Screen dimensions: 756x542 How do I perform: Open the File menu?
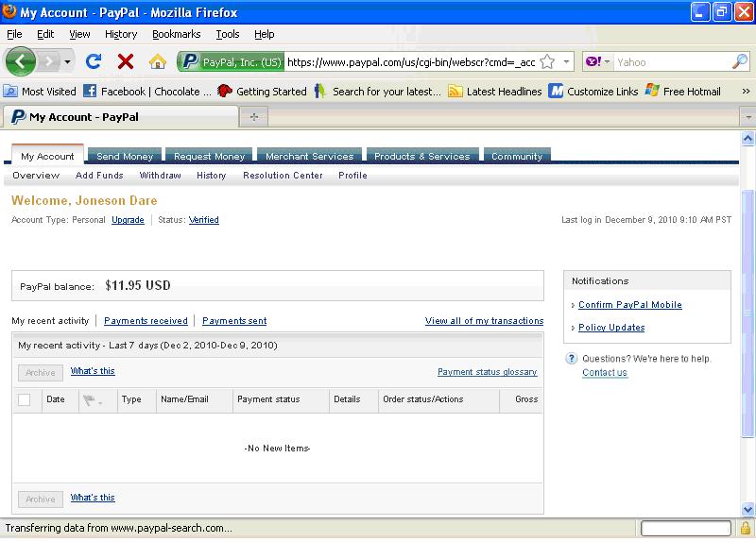tap(14, 34)
